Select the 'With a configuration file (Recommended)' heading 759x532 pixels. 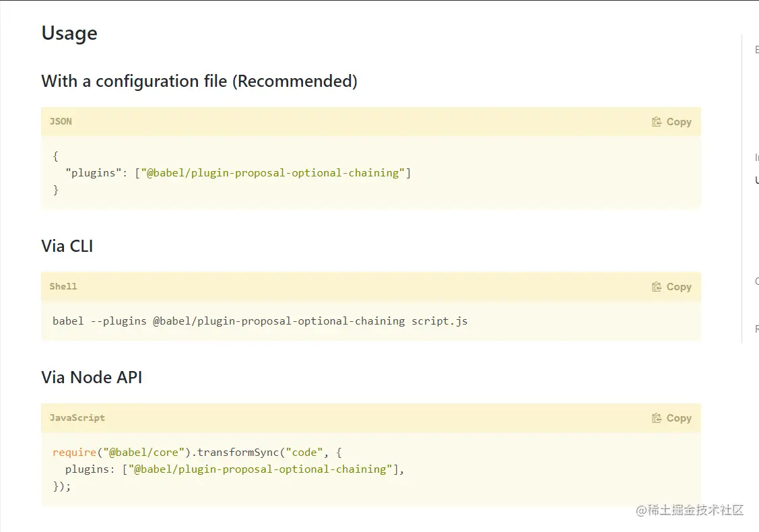pos(199,81)
